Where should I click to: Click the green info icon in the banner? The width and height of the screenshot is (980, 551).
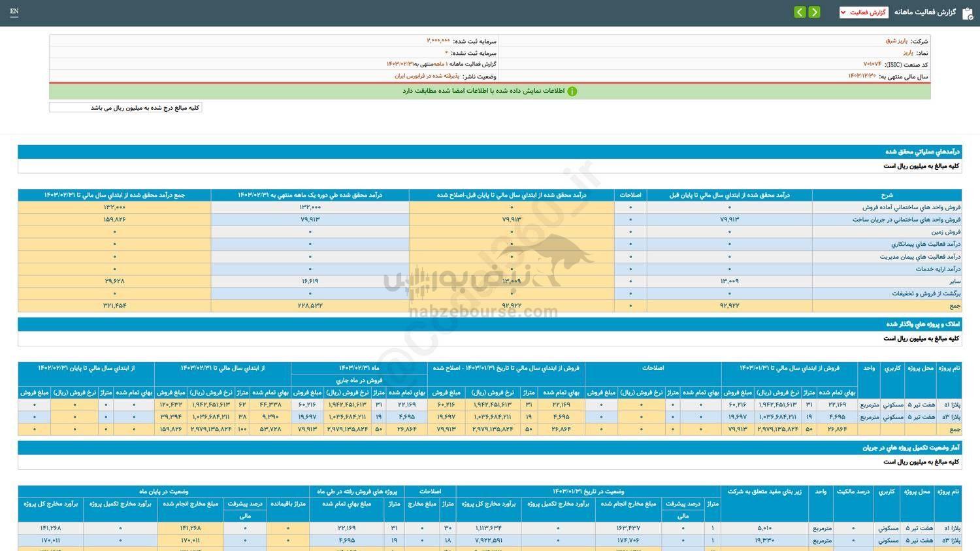pos(572,91)
